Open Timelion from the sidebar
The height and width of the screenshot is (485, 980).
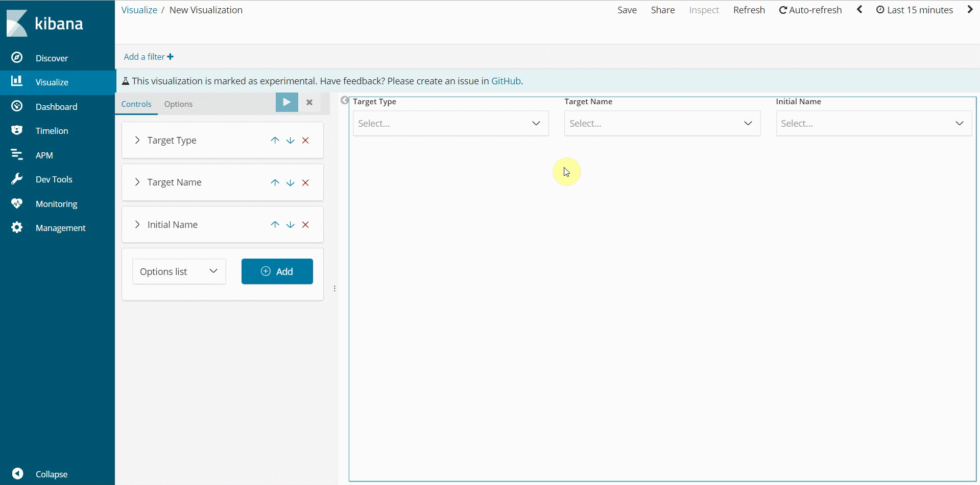click(x=52, y=130)
